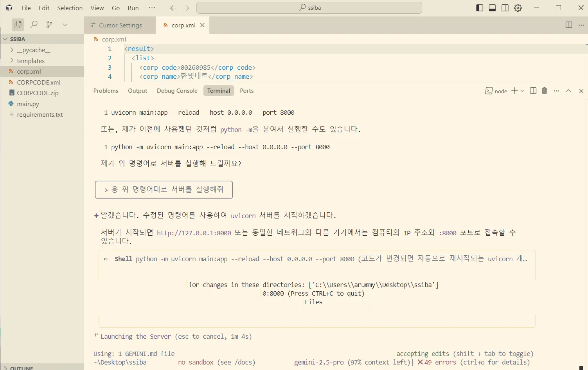
Task: Go back with the left arrow
Action: pos(173,8)
